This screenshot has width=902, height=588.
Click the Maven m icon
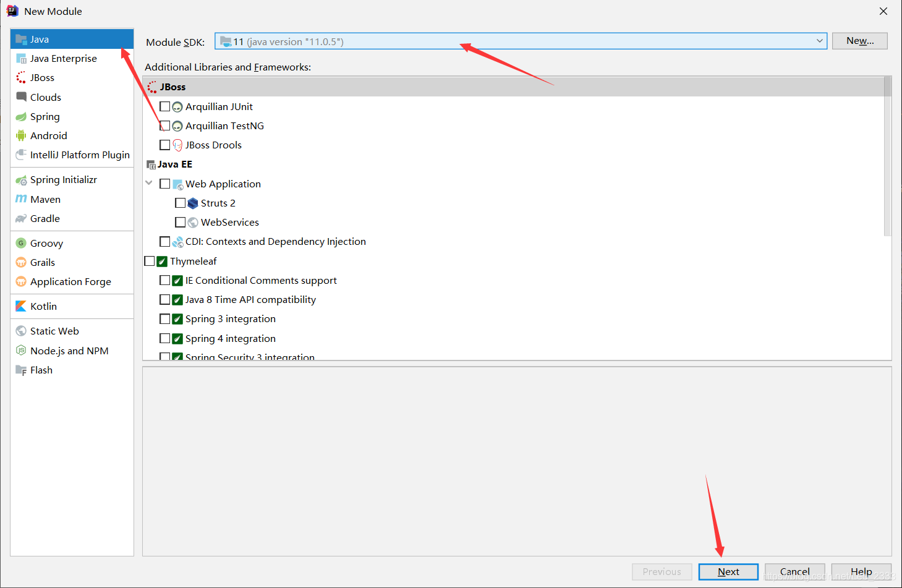(x=21, y=199)
